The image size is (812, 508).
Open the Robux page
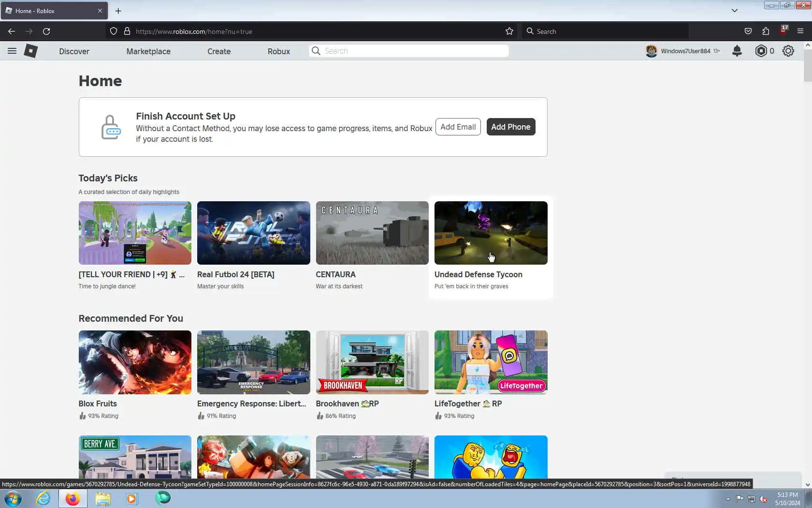point(279,51)
